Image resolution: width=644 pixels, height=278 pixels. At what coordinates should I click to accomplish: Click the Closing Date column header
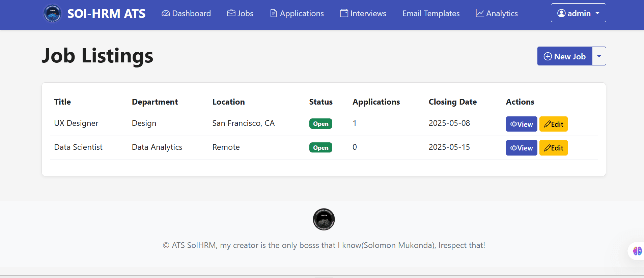[x=452, y=102]
